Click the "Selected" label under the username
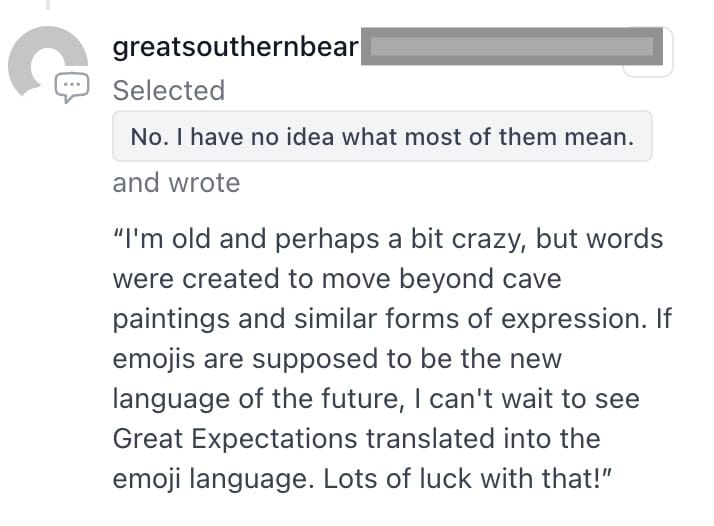714x526 pixels. [169, 90]
